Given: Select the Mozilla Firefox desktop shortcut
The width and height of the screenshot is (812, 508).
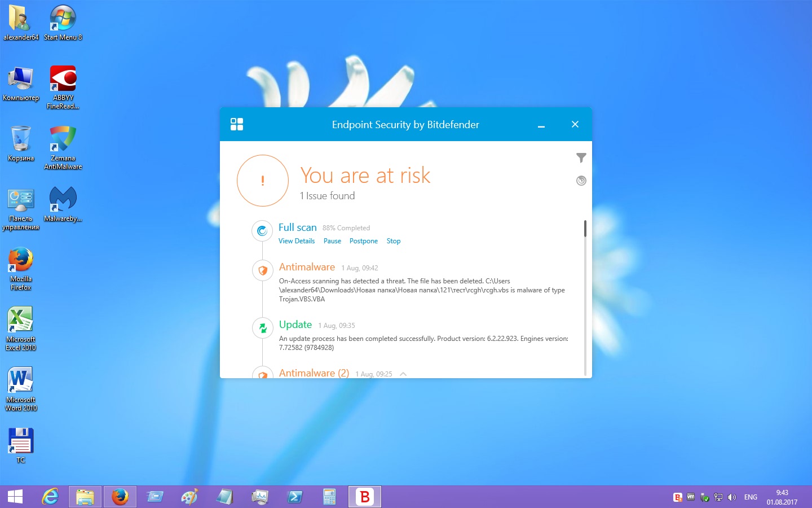Looking at the screenshot, I should pyautogui.click(x=21, y=269).
